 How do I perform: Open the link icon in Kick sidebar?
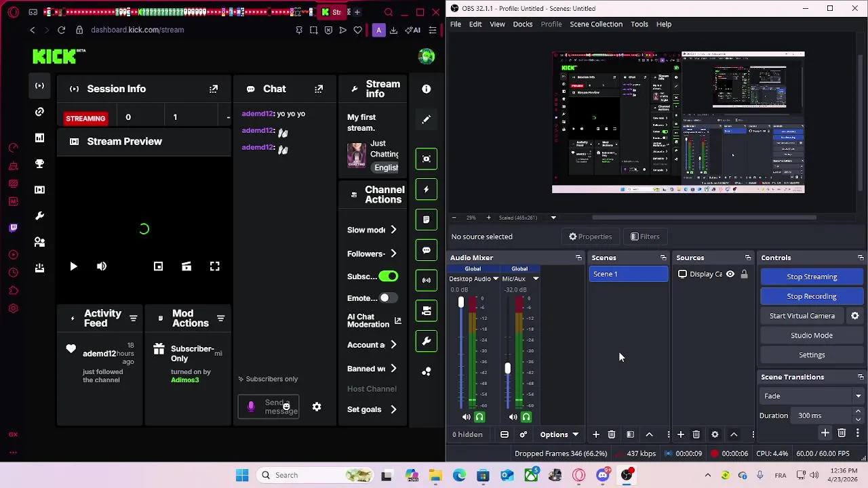[39, 112]
